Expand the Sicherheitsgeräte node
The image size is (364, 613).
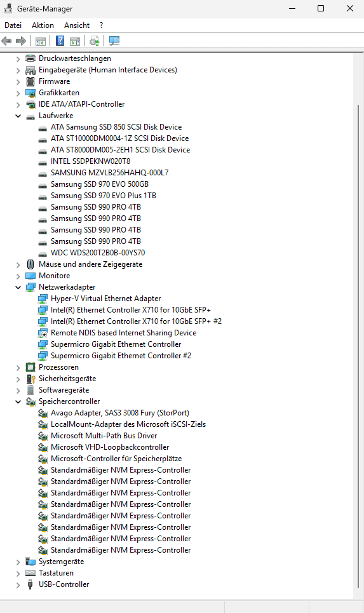point(18,379)
